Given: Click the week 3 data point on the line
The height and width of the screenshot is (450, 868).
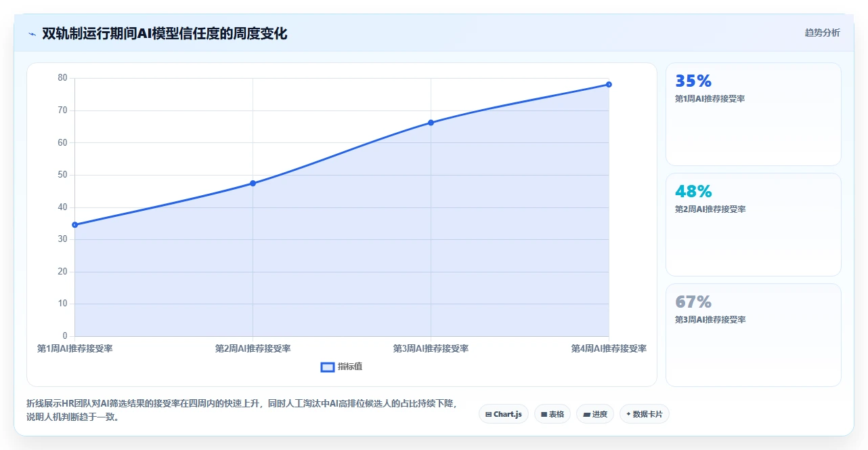Looking at the screenshot, I should pos(431,123).
